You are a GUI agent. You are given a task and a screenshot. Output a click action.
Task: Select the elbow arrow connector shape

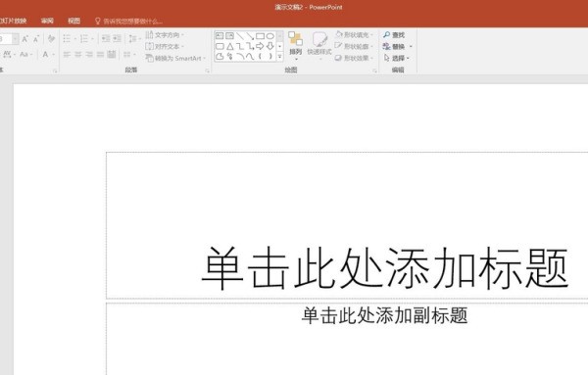tap(250, 46)
